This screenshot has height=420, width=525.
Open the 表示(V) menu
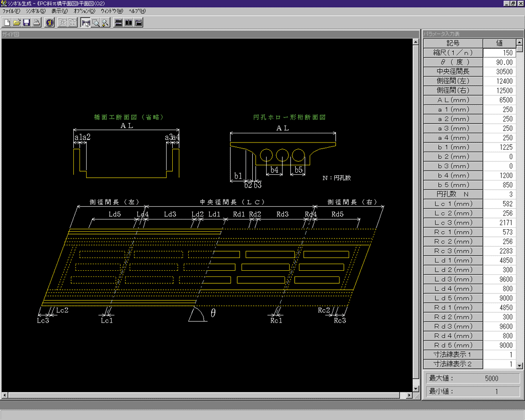click(x=59, y=11)
